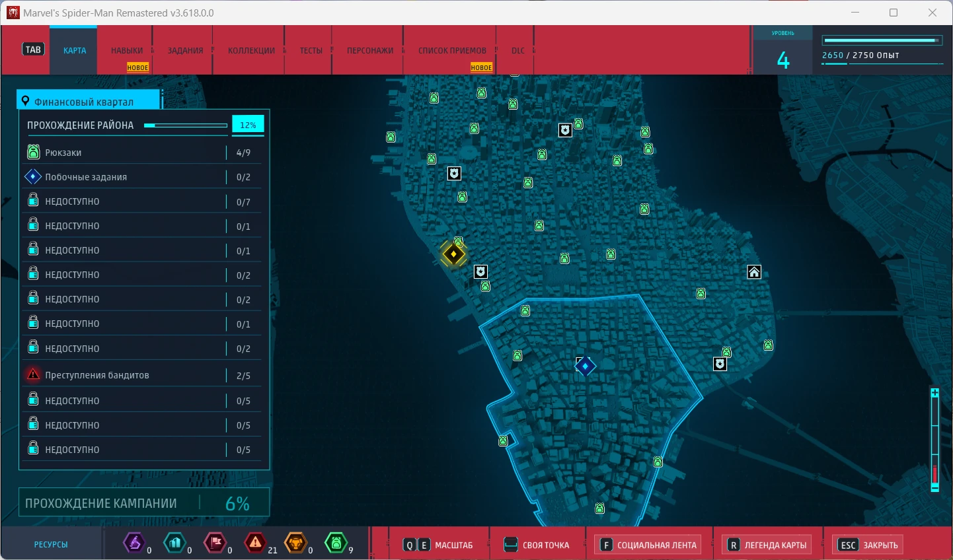The height and width of the screenshot is (560, 953).
Task: Open СОЦИАЛЬНАЯ ЛЕНТА
Action: coord(648,545)
